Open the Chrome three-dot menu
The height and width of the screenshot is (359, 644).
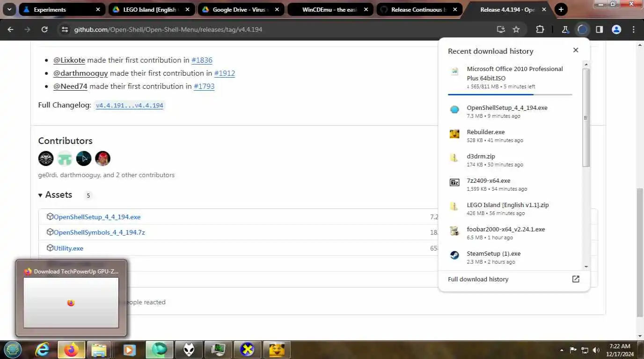point(634,29)
